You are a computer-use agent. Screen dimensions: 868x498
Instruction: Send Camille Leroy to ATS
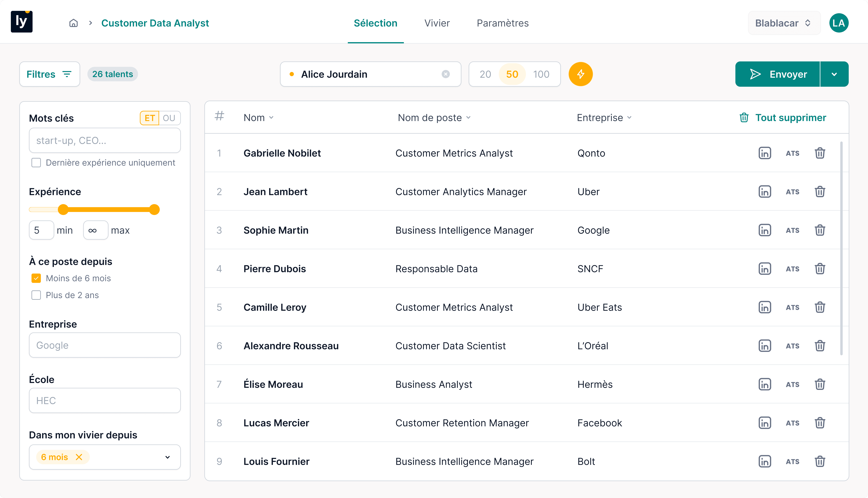click(x=792, y=308)
